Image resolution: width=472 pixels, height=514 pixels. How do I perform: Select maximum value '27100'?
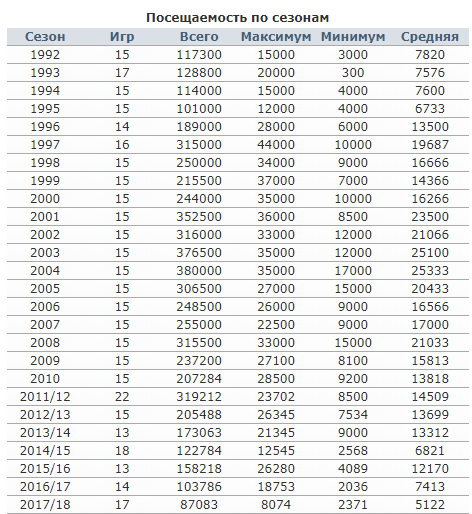click(x=276, y=361)
